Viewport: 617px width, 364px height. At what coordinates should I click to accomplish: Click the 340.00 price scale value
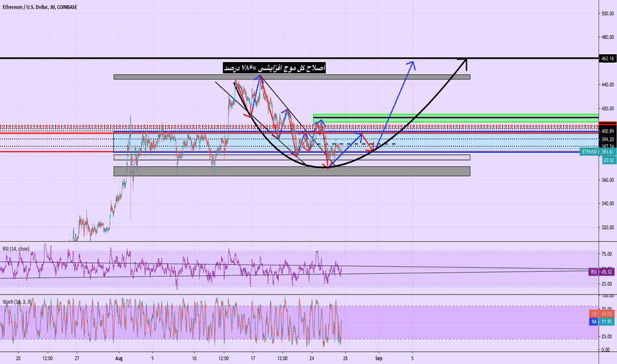point(608,203)
